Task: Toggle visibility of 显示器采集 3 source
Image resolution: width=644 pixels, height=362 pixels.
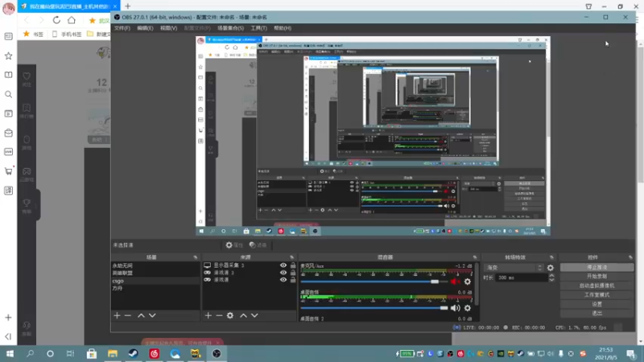Action: click(x=283, y=265)
